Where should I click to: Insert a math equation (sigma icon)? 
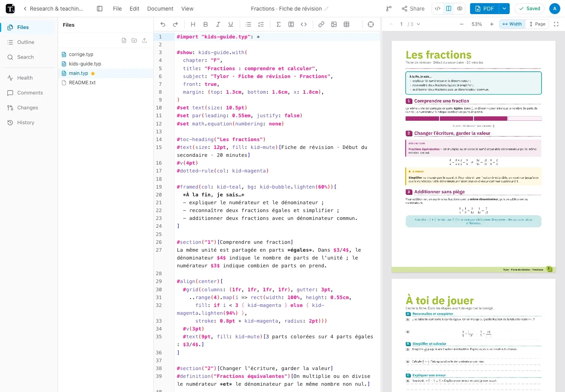click(x=279, y=24)
